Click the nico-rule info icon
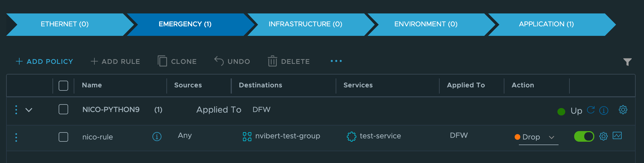 tap(157, 137)
